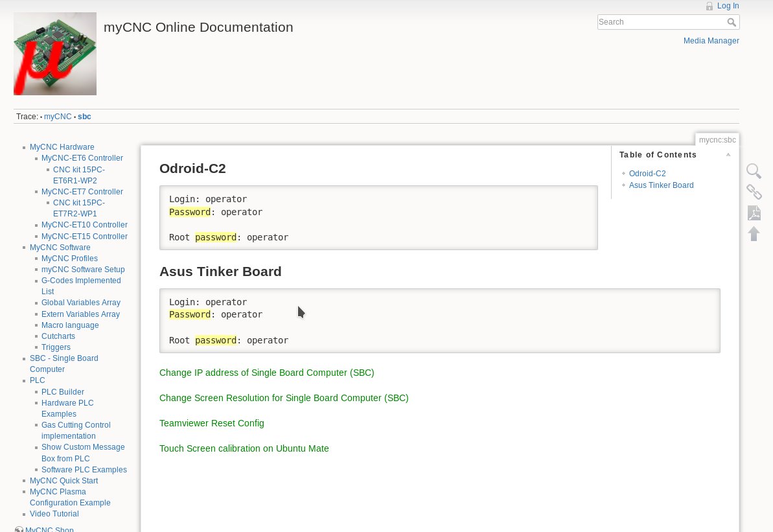Open the Backlinks chain icon
Image resolution: width=773 pixels, height=532 pixels.
(x=754, y=192)
